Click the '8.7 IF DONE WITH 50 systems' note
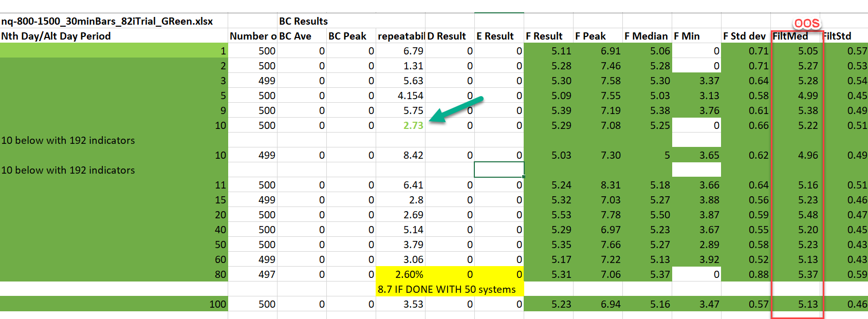 point(446,289)
